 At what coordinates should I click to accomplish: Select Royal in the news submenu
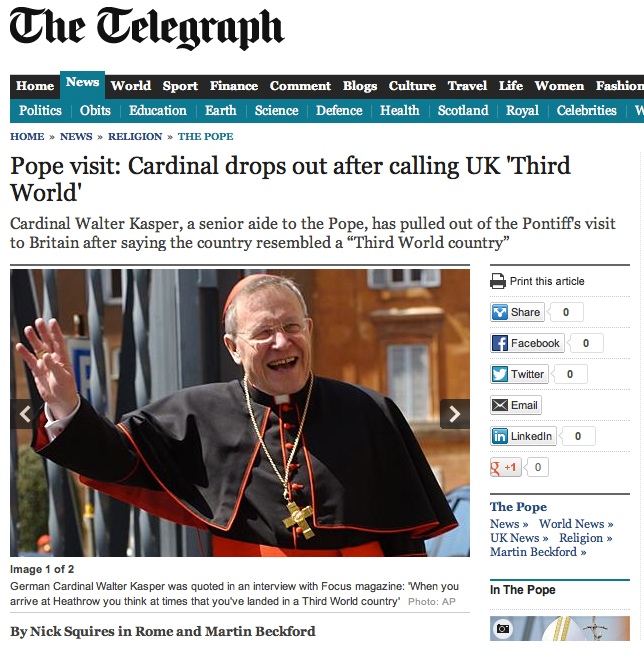coord(522,111)
